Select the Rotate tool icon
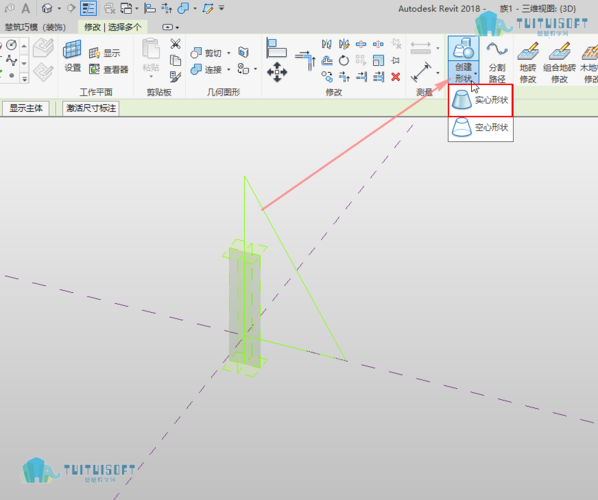598x500 pixels. [344, 60]
